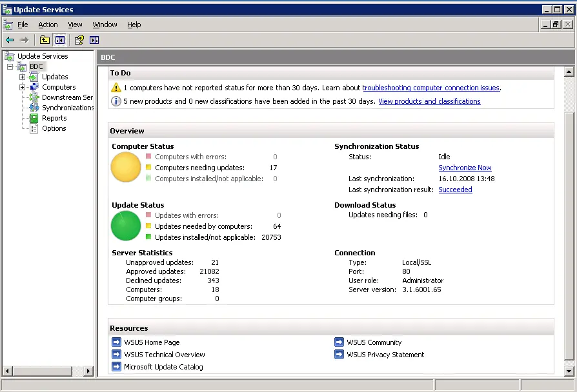Click the yellow warning icon in To Do

point(116,88)
